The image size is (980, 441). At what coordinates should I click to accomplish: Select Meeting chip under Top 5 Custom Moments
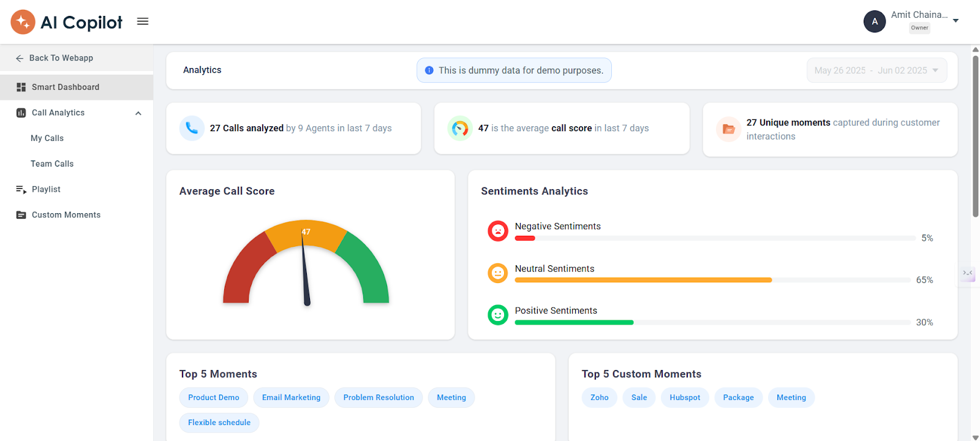coord(791,398)
